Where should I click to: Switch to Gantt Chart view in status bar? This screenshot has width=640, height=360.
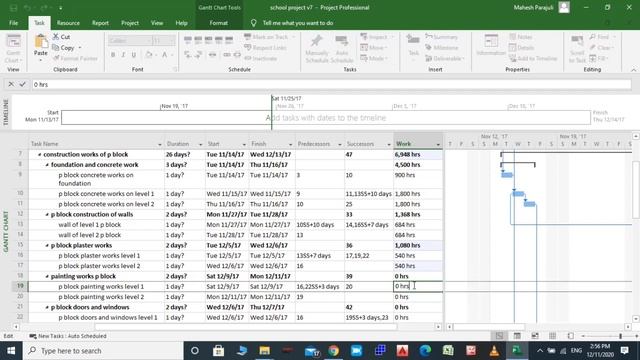pyautogui.click(x=499, y=336)
